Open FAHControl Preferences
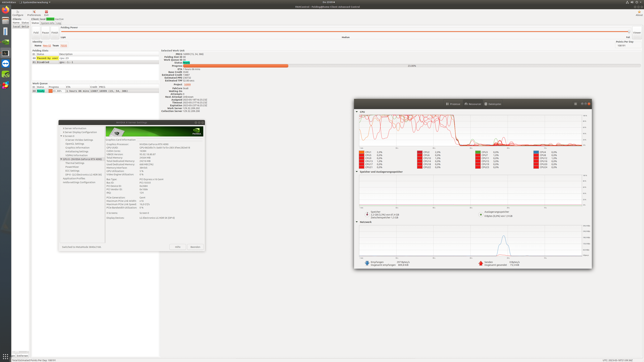This screenshot has width=644, height=362. 34,13
